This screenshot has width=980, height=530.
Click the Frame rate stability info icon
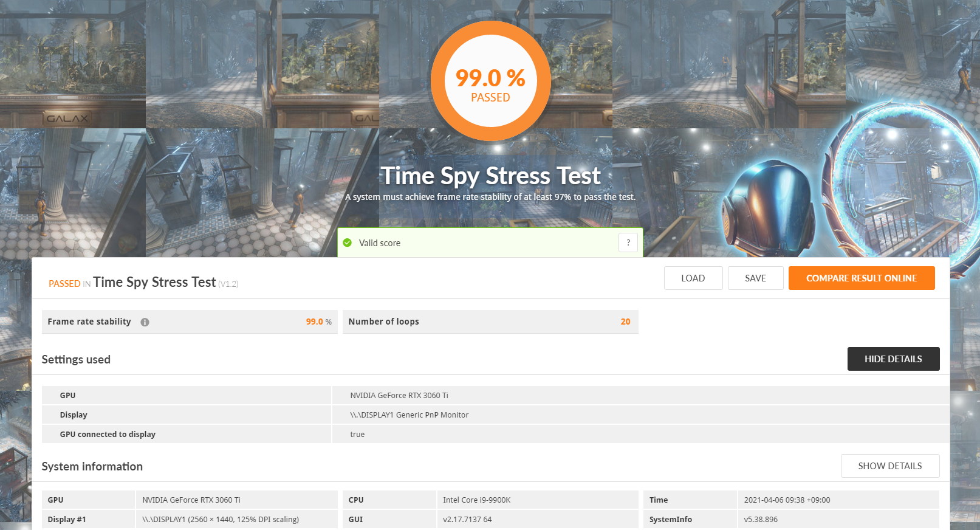[x=145, y=322]
